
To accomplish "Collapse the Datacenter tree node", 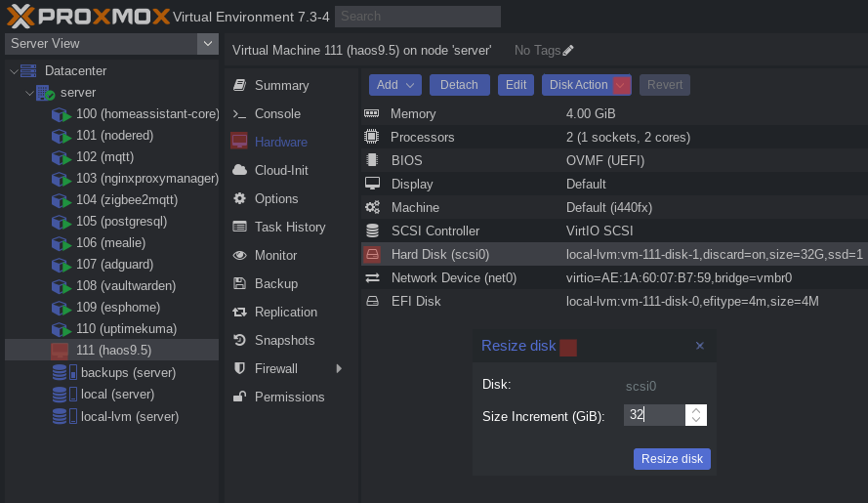I will tap(14, 71).
